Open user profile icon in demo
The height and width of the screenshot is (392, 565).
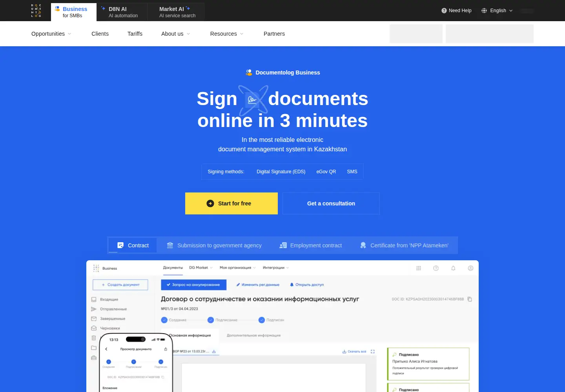(x=470, y=268)
